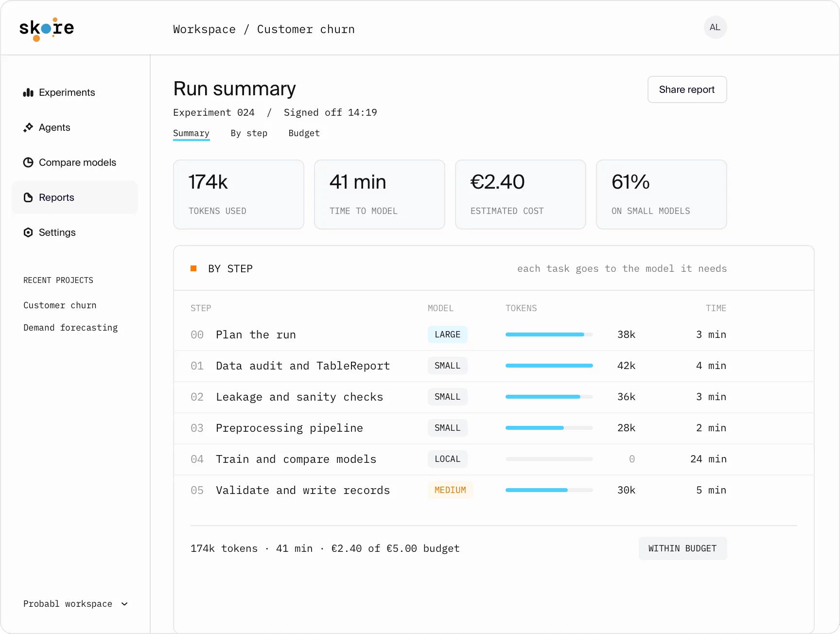Click the Validate and write records token bar
Screen dimensions: 840x634
pos(549,490)
